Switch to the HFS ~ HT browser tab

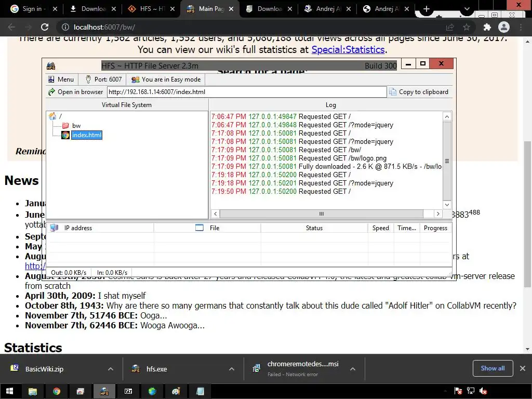[x=152, y=9]
